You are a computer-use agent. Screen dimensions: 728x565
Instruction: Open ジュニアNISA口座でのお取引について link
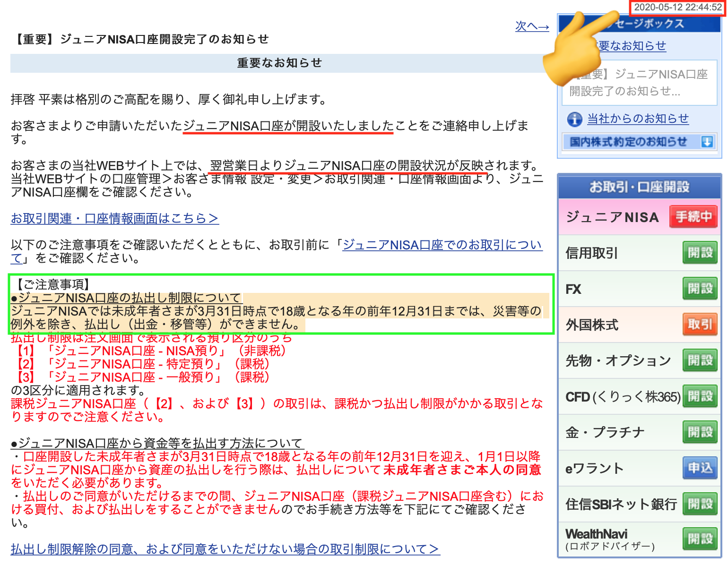tap(442, 245)
